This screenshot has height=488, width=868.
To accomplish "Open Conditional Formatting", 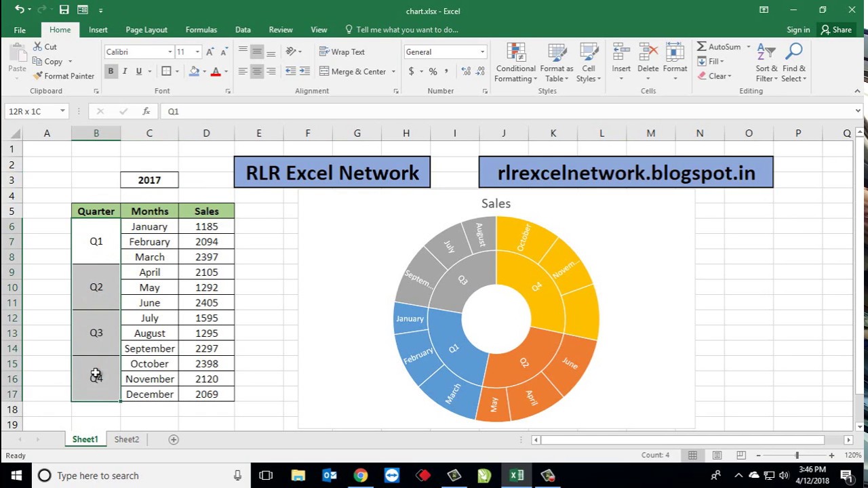I will click(516, 63).
